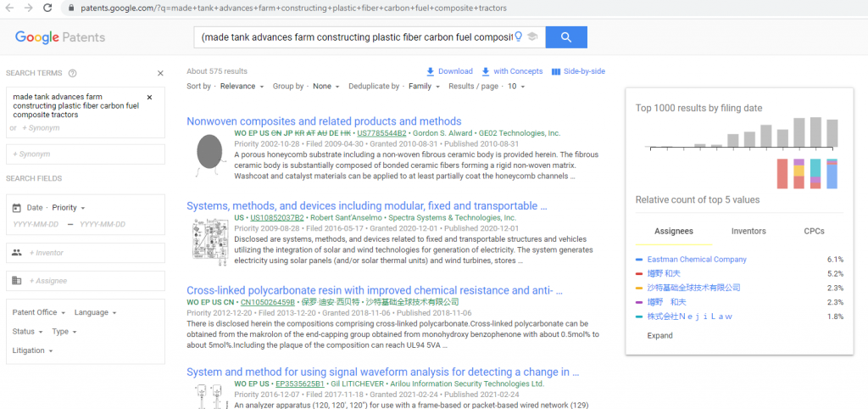Click the lightbulb icon in search box

(x=519, y=37)
